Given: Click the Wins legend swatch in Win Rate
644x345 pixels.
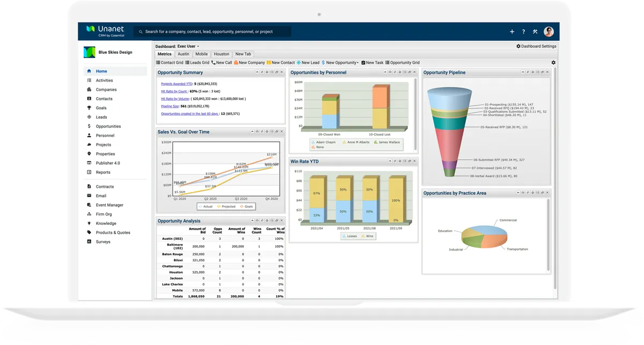Looking at the screenshot, I should (x=363, y=236).
